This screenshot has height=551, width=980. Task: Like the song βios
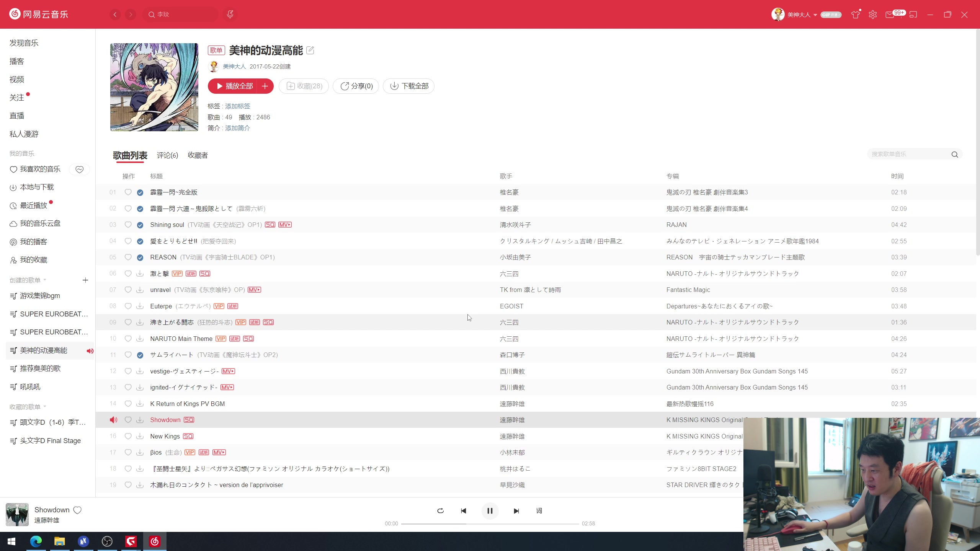[128, 452]
